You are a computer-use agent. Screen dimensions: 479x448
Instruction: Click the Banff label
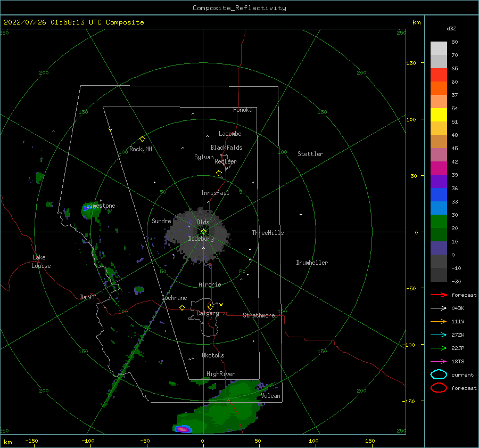tap(88, 297)
